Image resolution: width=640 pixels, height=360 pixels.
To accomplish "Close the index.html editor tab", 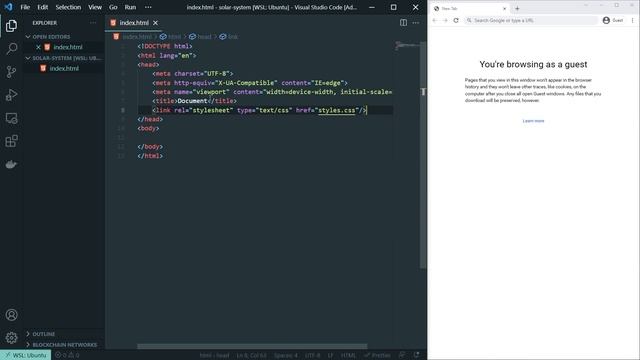I will coord(156,23).
